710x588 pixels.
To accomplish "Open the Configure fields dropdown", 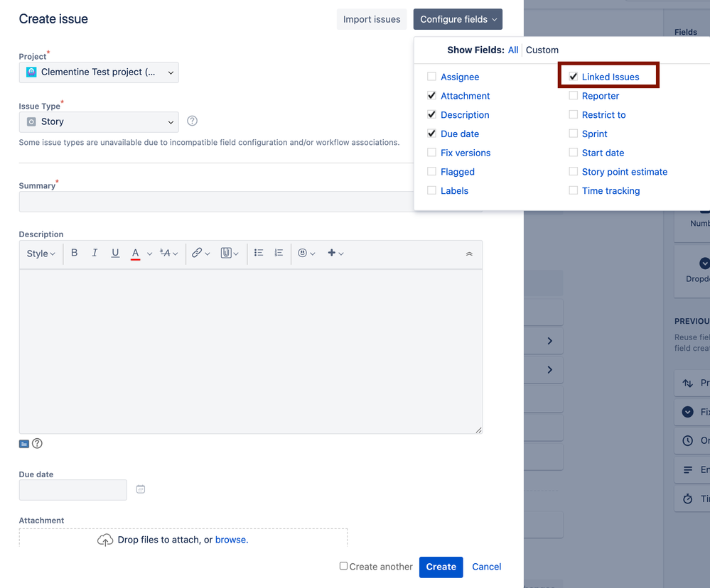I will 458,19.
